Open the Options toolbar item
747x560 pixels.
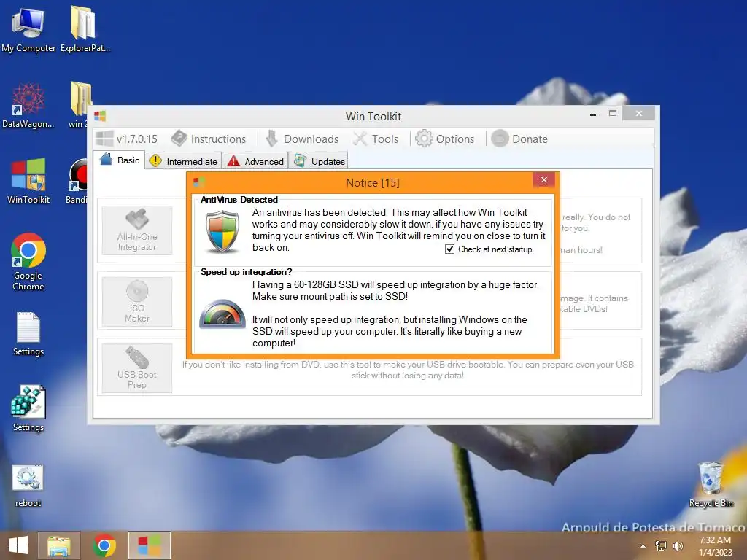pos(444,139)
